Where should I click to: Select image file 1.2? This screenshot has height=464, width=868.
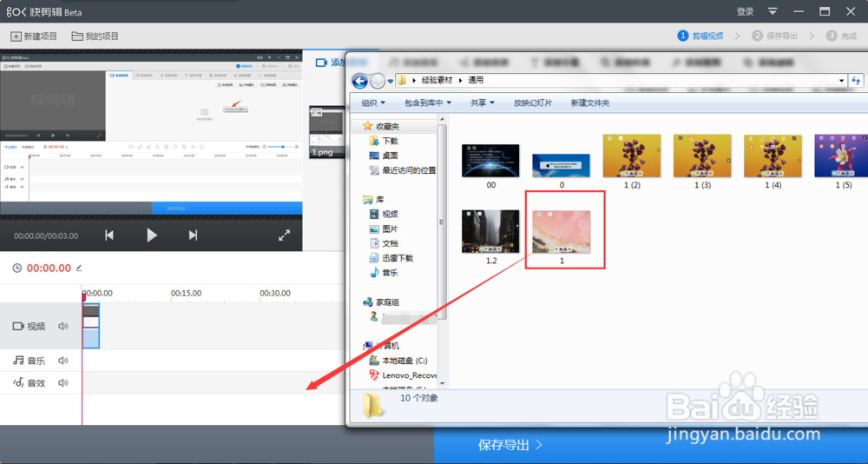tap(490, 236)
